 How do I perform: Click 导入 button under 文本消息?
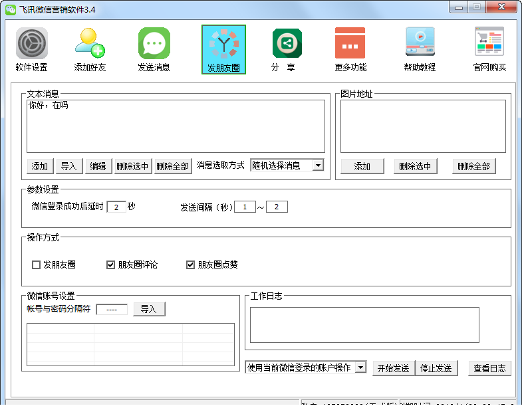point(69,166)
